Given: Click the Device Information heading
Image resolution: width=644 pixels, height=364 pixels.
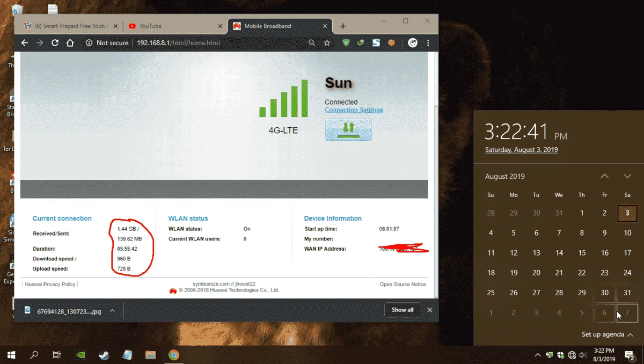Looking at the screenshot, I should click(333, 219).
